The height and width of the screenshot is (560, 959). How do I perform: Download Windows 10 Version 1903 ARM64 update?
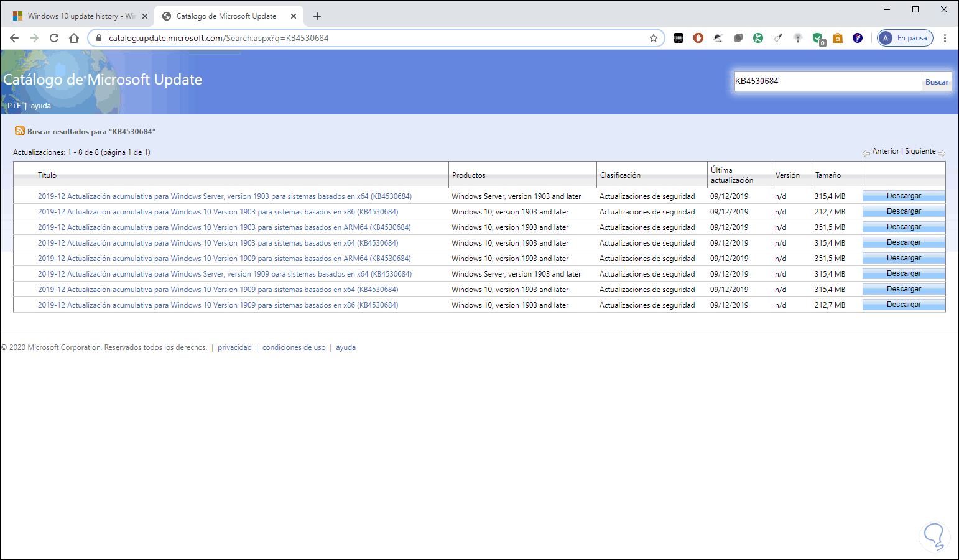(904, 227)
